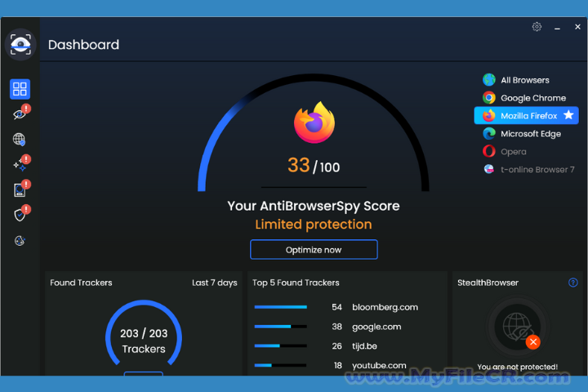The height and width of the screenshot is (392, 588).
Task: Open the profile document sidebar icon
Action: click(x=21, y=189)
